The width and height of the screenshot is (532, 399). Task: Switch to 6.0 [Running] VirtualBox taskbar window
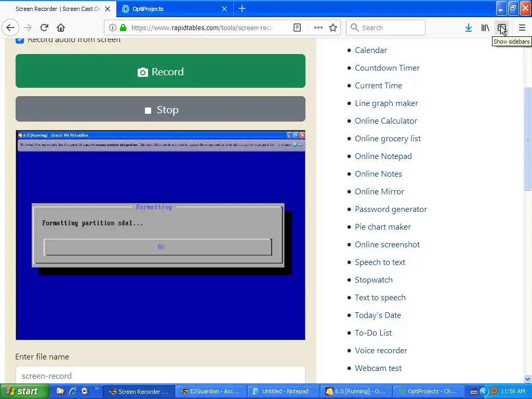coord(356,391)
